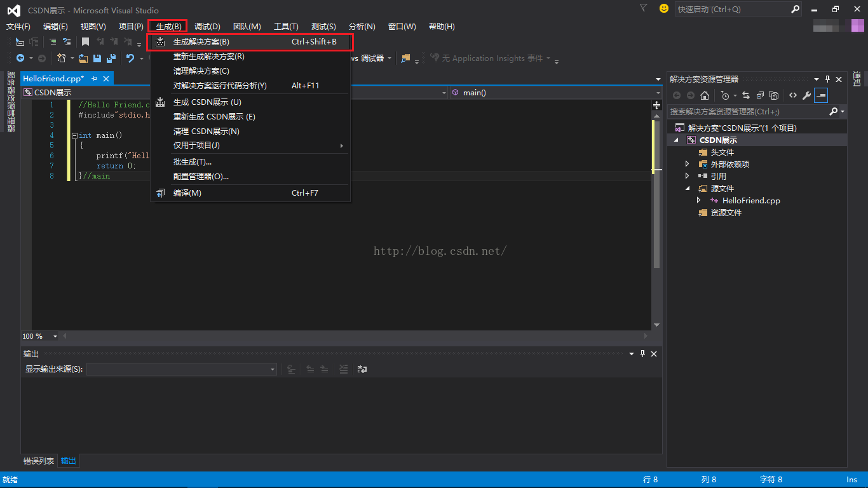This screenshot has width=868, height=488.
Task: Collapse the 源文件 folder node
Action: [687, 188]
